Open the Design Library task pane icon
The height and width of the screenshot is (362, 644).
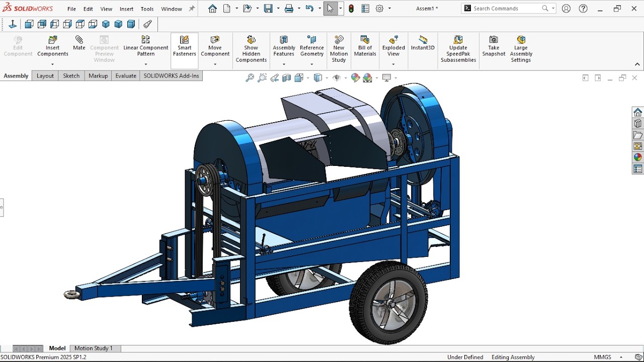[x=638, y=124]
